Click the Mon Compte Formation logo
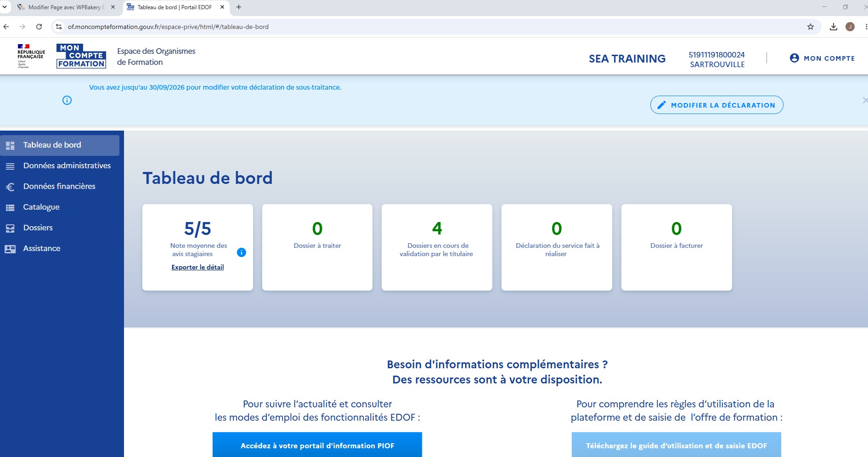Image resolution: width=868 pixels, height=457 pixels. pos(81,56)
